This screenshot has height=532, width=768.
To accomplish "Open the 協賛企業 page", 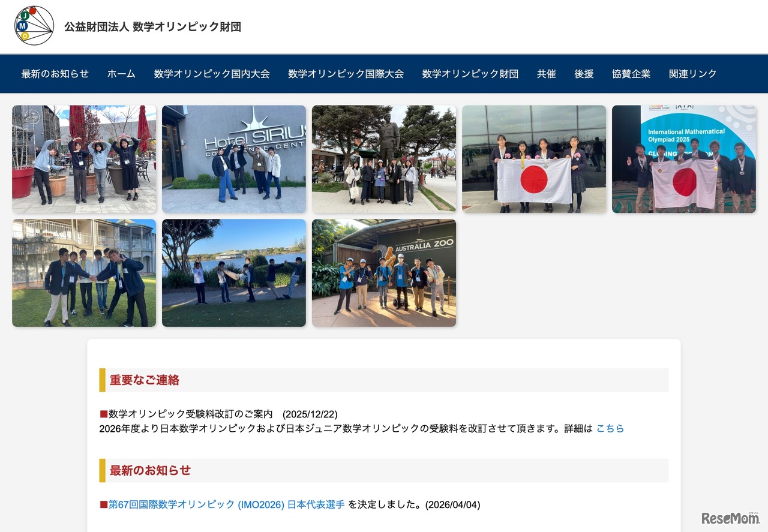I will [631, 73].
